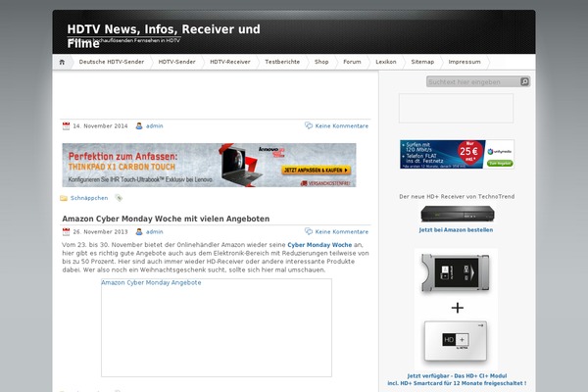Screen dimensions: 588x392
Task: Click the user icon beside admin under Cyber Monday post
Action: 139,232
